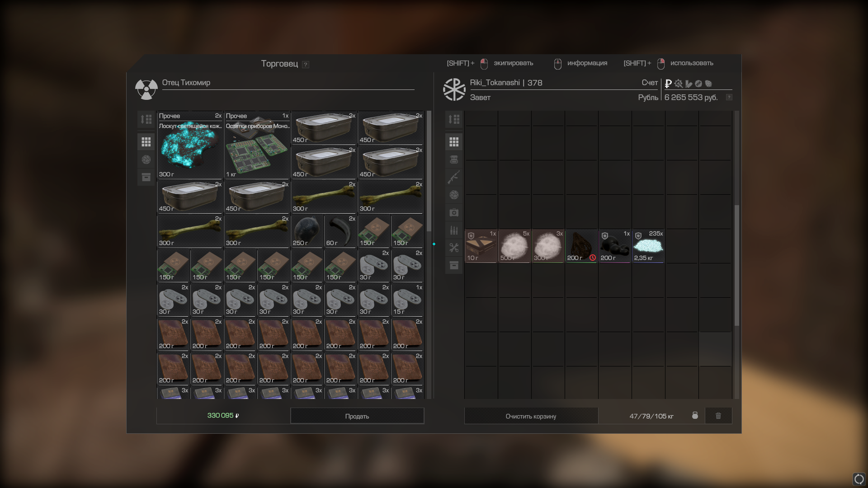Image resolution: width=868 pixels, height=488 pixels.
Task: Click the sort button in the player inventory
Action: tap(454, 119)
